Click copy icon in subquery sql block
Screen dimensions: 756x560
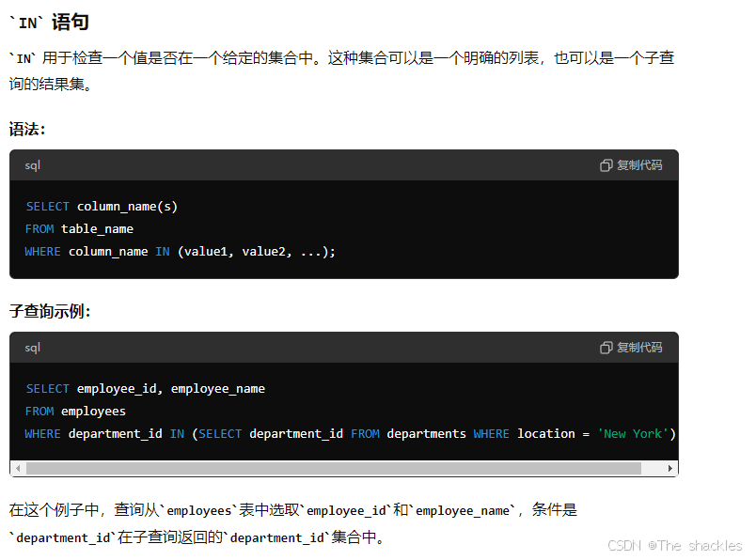(606, 348)
